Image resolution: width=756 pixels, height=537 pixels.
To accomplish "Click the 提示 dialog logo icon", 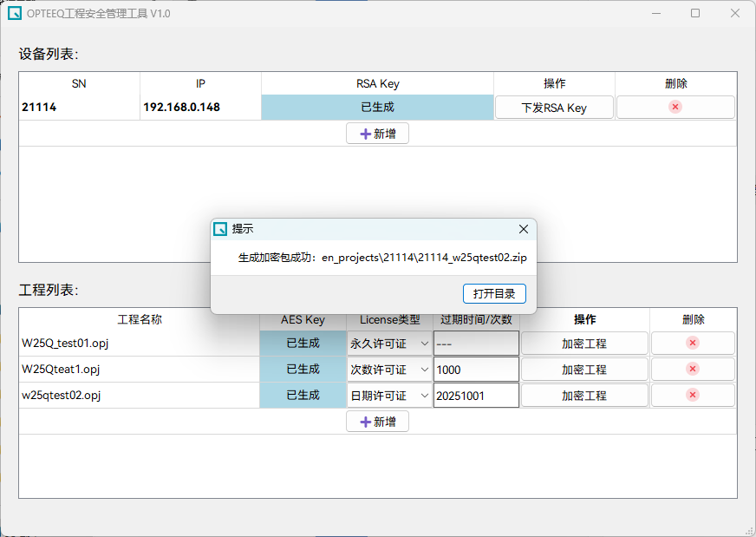I will 220,229.
